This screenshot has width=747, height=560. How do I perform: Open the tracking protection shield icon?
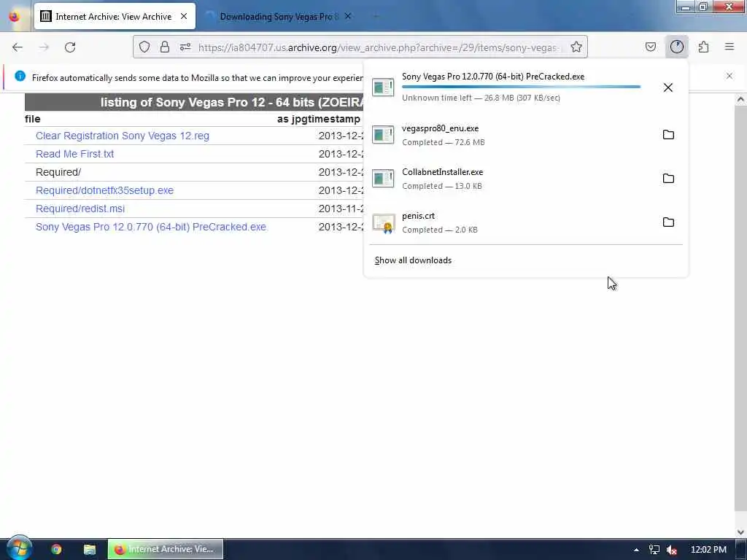click(144, 47)
